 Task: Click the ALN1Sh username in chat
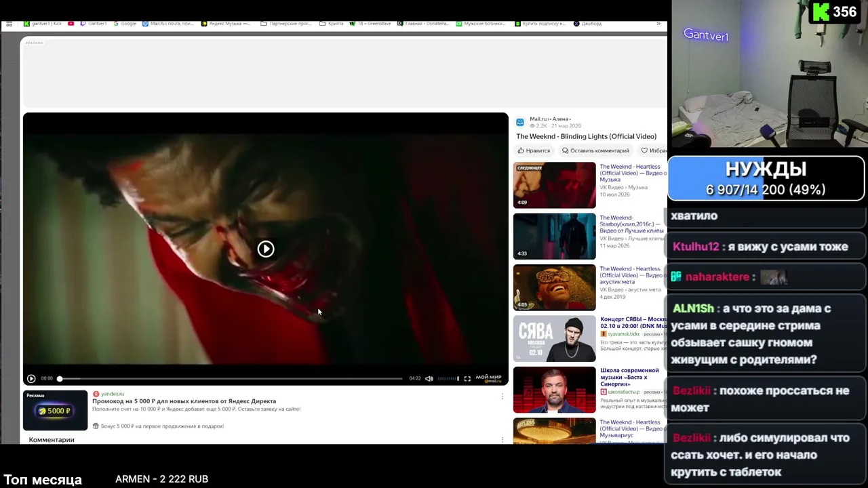click(x=693, y=308)
